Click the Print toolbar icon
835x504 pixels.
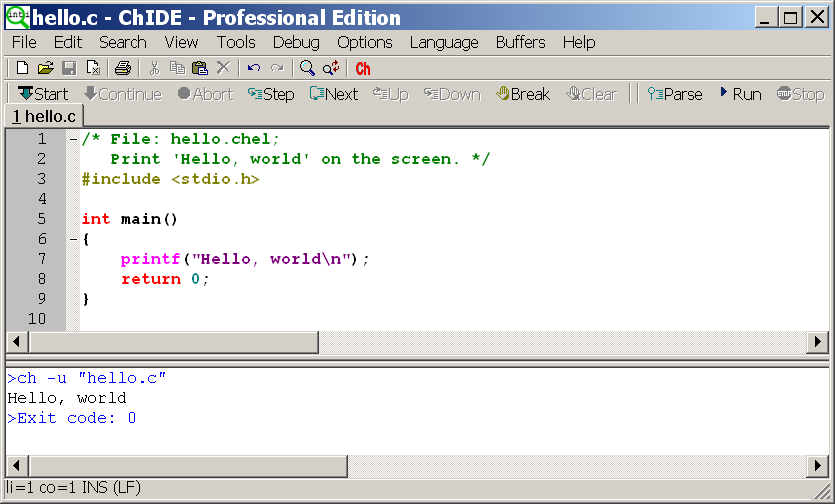(123, 68)
